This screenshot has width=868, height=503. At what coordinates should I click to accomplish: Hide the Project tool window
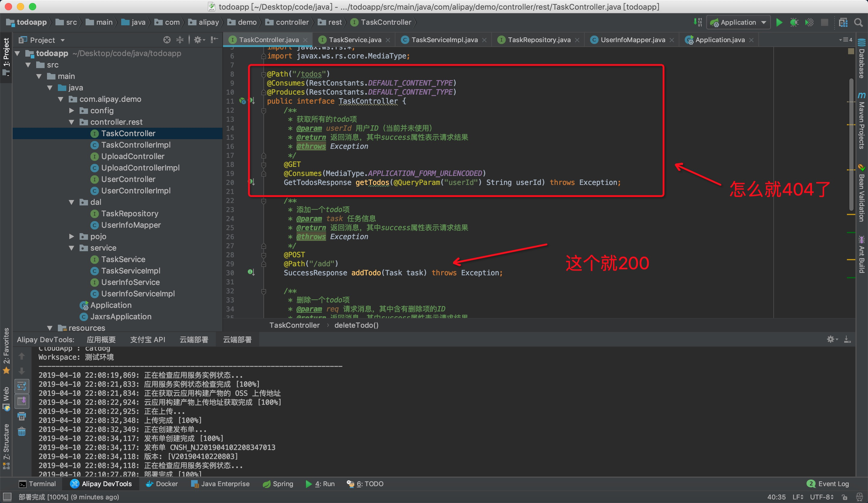point(215,40)
